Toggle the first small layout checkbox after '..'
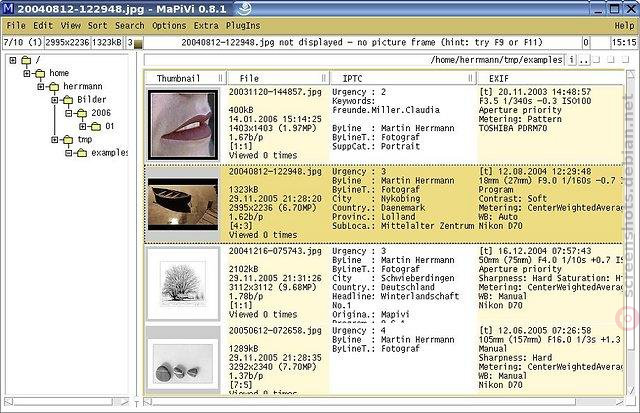The image size is (640, 413). 597,60
